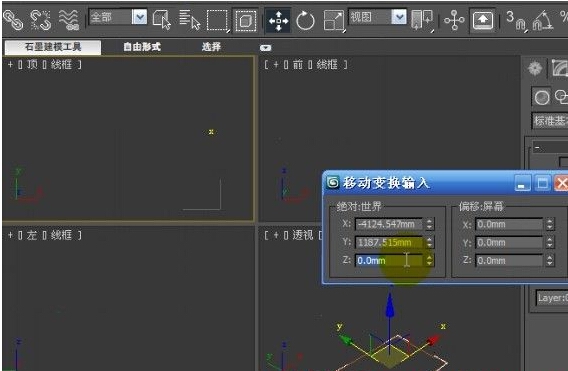
Task: Click absolute world Z value field
Action: click(x=388, y=260)
